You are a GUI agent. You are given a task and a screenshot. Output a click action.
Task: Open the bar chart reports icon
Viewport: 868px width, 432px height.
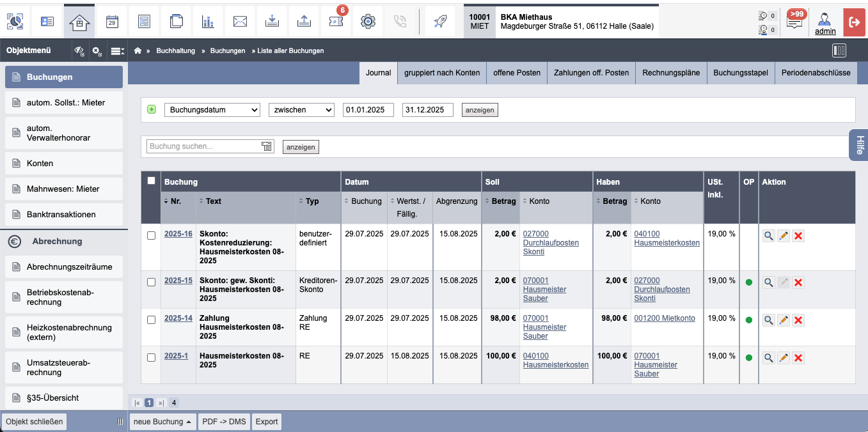click(x=208, y=22)
